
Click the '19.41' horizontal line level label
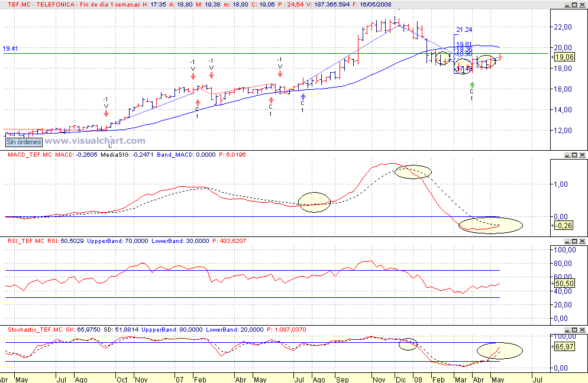tap(10, 48)
